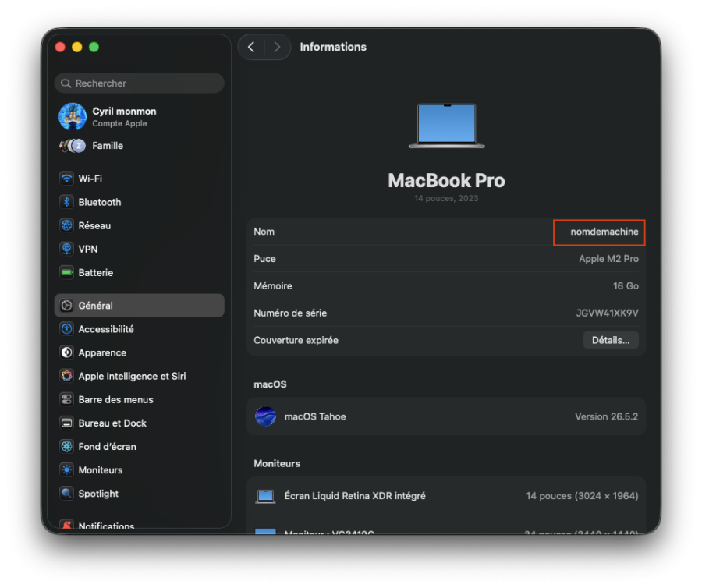
Task: Click the green zoom window button
Action: (94, 47)
